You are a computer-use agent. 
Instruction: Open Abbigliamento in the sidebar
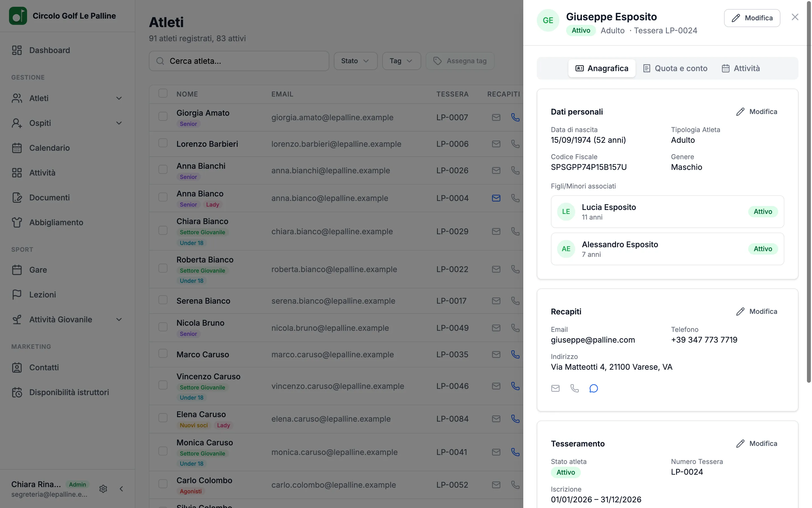tap(67, 222)
